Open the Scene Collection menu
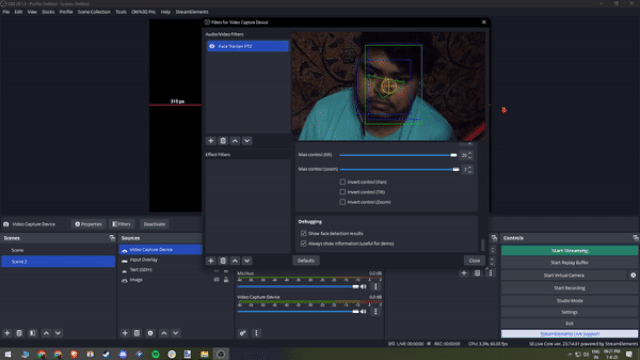640x360 pixels. point(94,12)
